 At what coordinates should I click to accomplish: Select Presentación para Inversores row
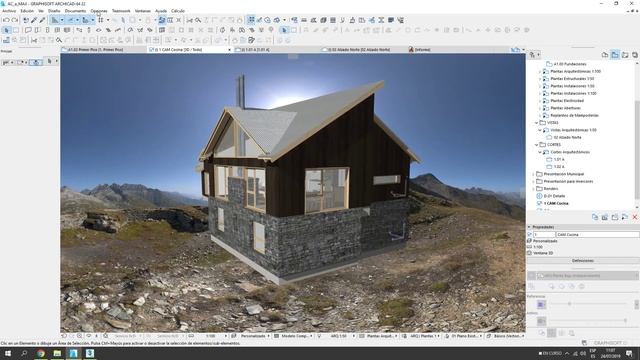[568, 182]
